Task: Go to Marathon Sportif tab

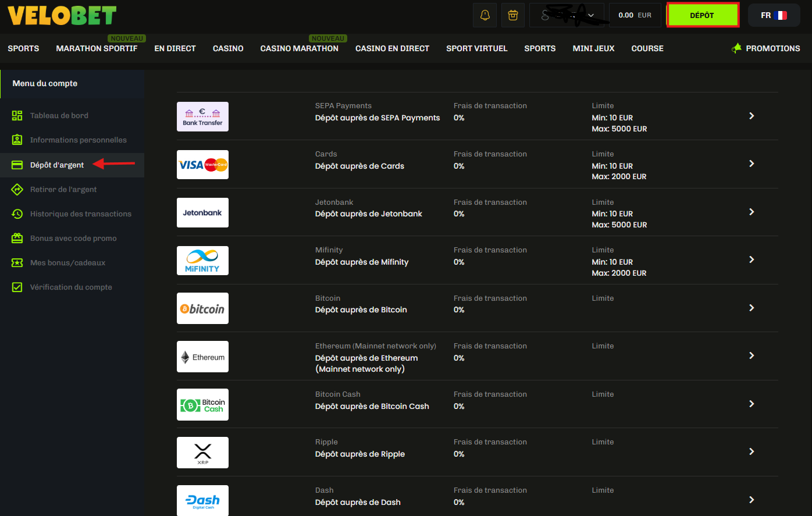Action: 97,48
